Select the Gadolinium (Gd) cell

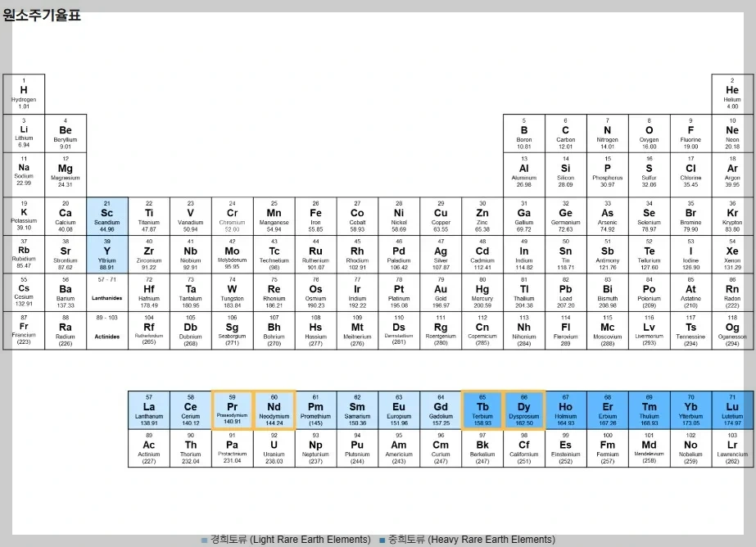(441, 410)
